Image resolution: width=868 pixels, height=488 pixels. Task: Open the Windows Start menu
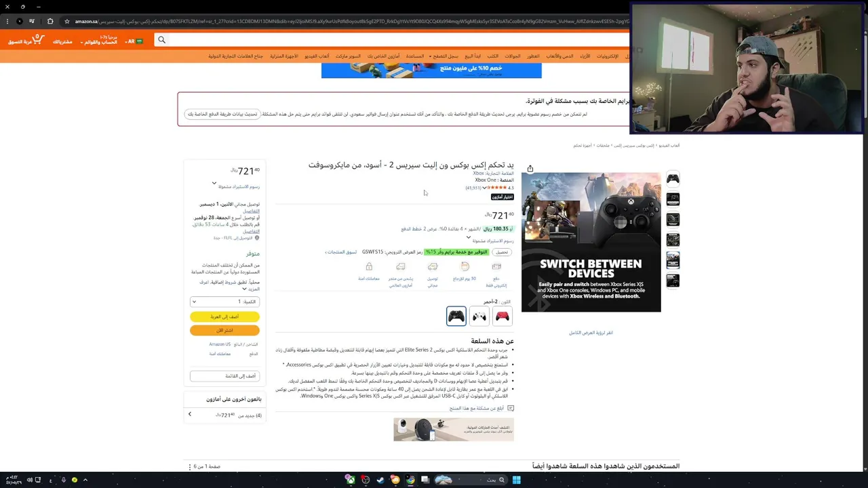(516, 480)
